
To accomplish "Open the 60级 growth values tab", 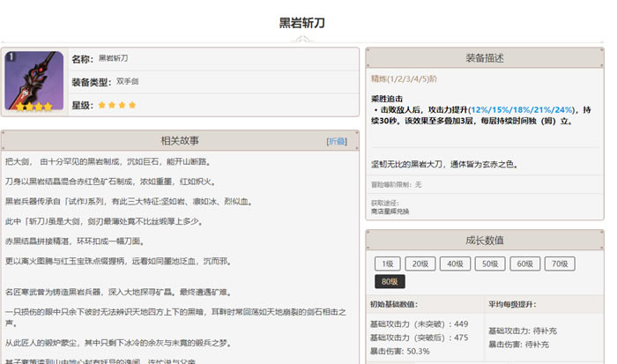I will tap(524, 264).
